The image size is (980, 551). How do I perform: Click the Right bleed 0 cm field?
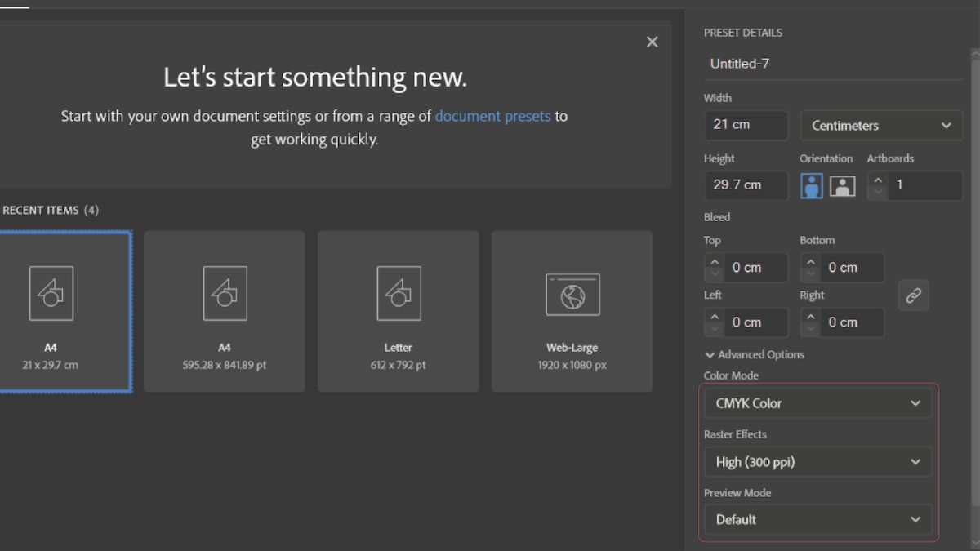[853, 322]
